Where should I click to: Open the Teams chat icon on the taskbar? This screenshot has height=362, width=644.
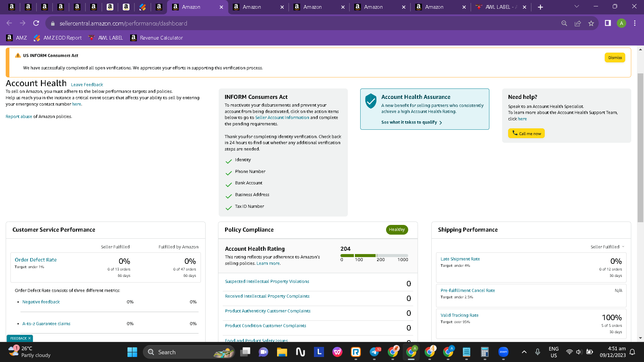(x=264, y=352)
